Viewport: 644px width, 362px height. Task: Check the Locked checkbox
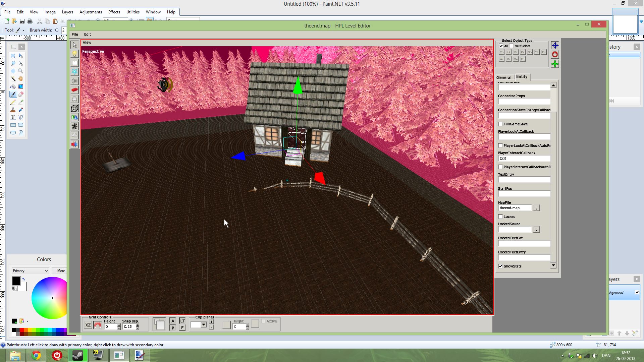(500, 217)
